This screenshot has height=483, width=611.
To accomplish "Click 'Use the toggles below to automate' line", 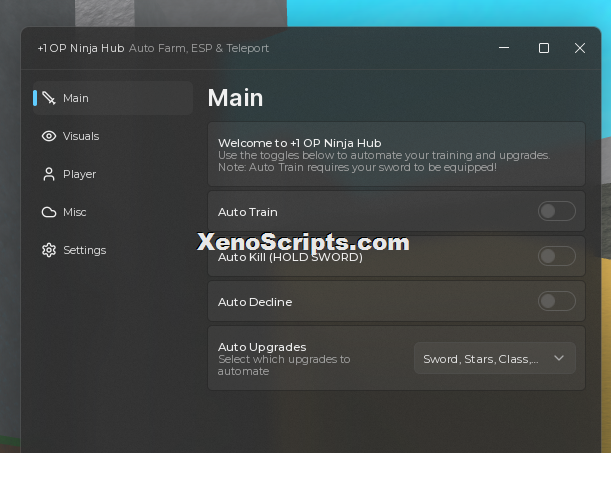I will pos(384,155).
